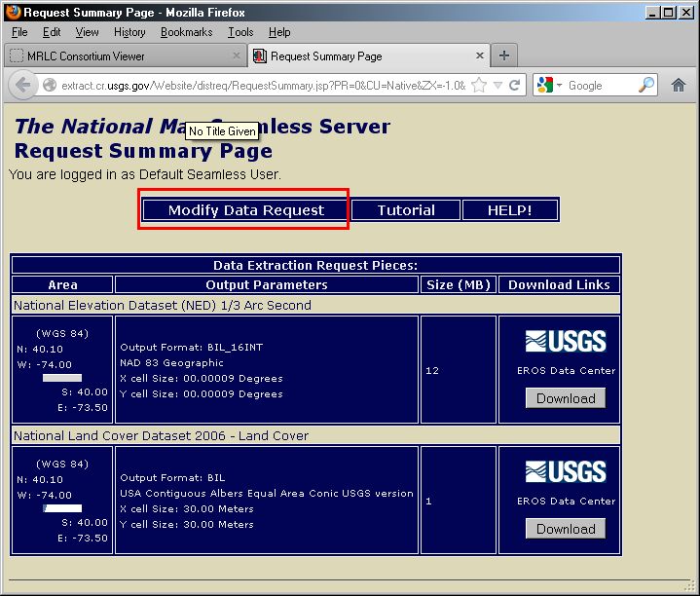
Task: Open the Tutorial link
Action: pyautogui.click(x=406, y=210)
